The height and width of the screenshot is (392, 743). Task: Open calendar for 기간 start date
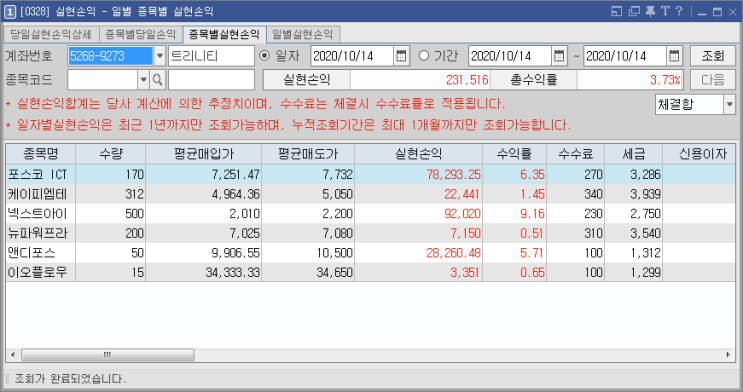[559, 56]
